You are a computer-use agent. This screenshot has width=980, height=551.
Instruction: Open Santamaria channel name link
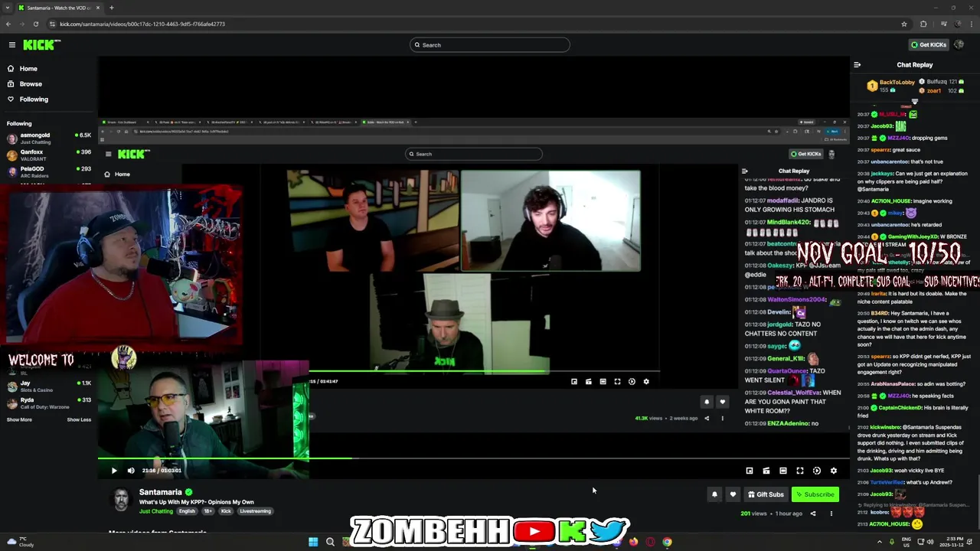click(x=161, y=492)
